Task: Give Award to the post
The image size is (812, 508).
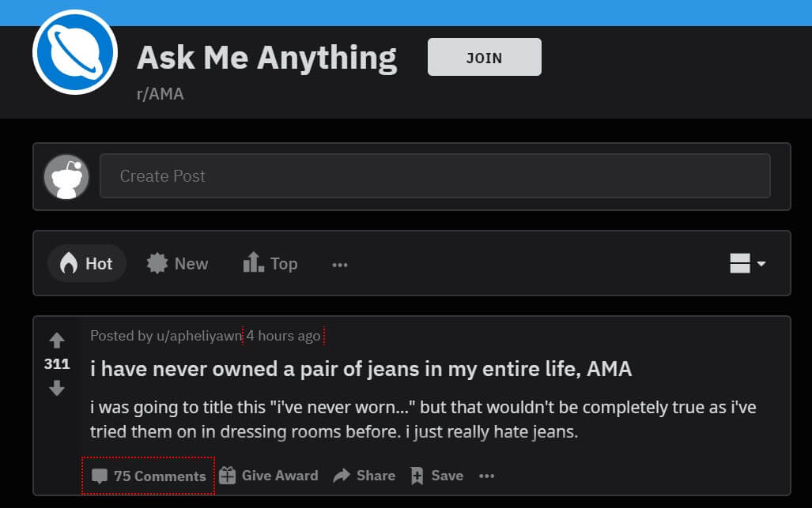Action: (x=271, y=476)
